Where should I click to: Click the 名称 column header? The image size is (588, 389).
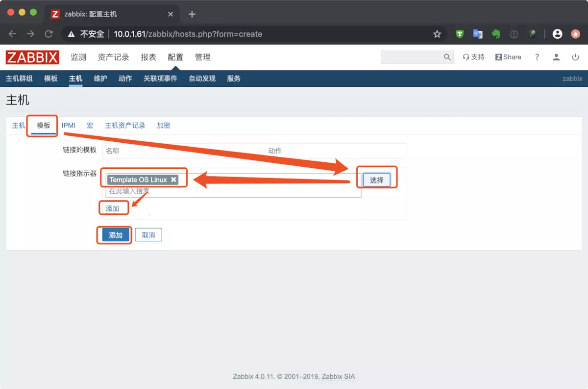113,151
